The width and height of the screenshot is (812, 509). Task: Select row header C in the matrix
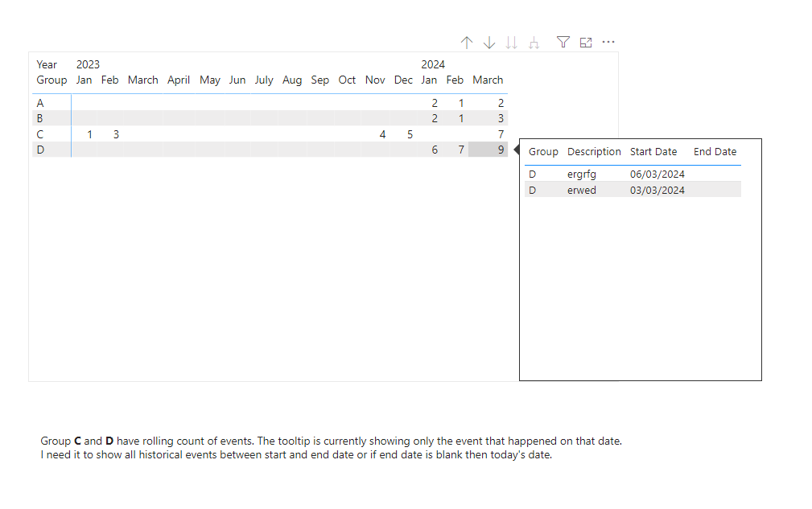pos(40,134)
